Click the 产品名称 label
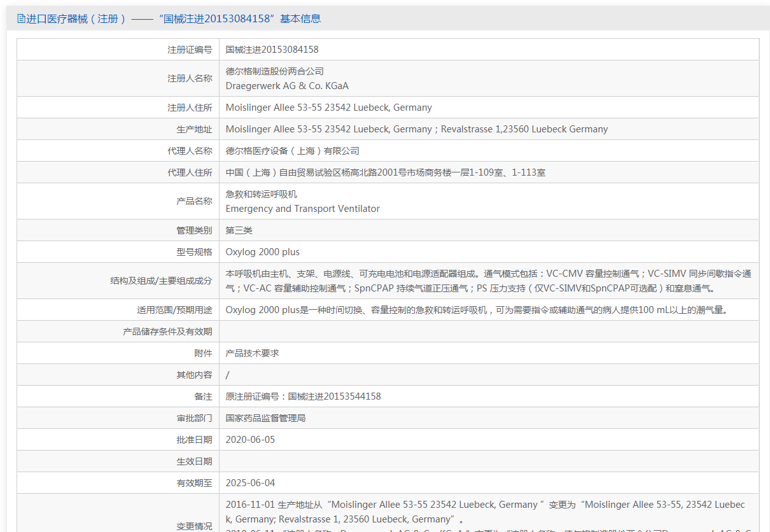 pos(195,201)
